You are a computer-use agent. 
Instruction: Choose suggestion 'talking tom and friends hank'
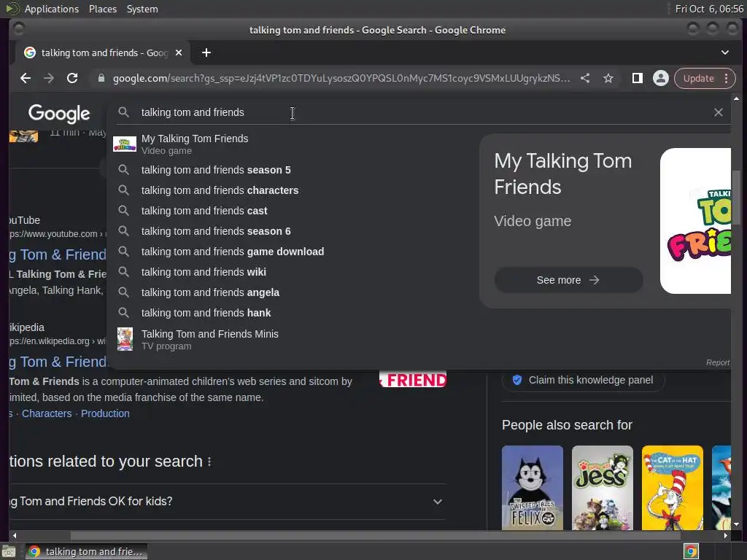[293, 314]
